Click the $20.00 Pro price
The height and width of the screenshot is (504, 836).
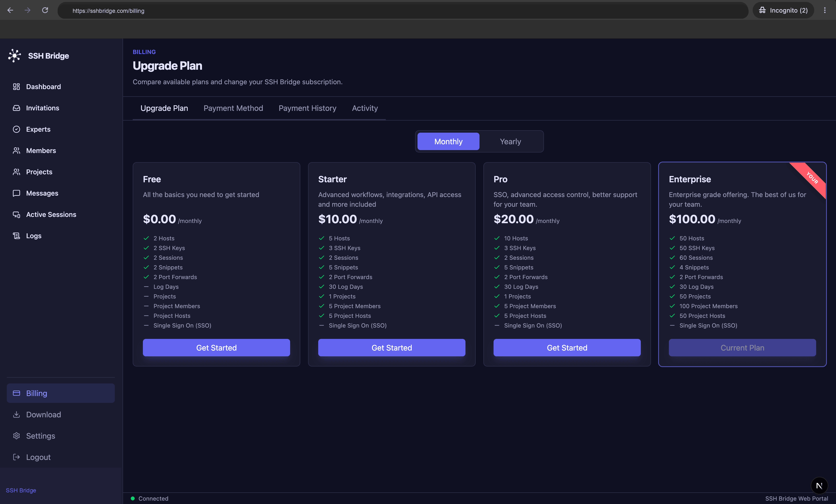click(x=513, y=219)
